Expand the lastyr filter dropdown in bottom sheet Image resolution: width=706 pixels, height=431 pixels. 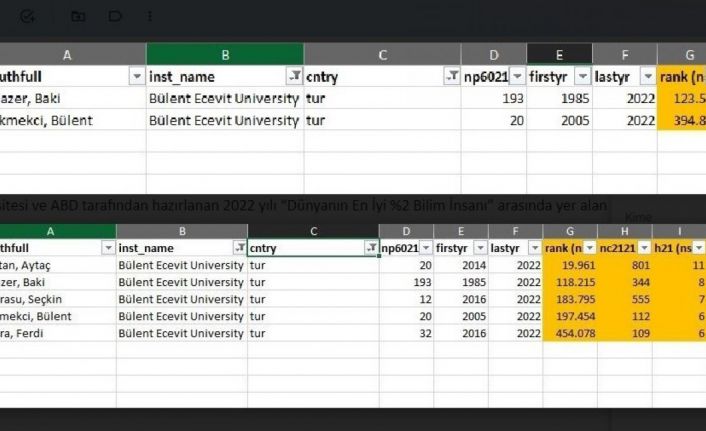(535, 247)
